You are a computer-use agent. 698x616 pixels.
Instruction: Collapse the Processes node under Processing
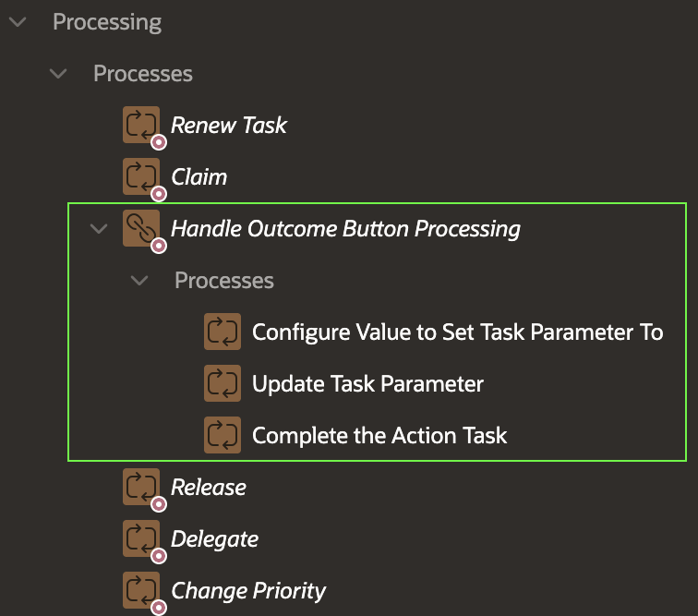(x=58, y=73)
